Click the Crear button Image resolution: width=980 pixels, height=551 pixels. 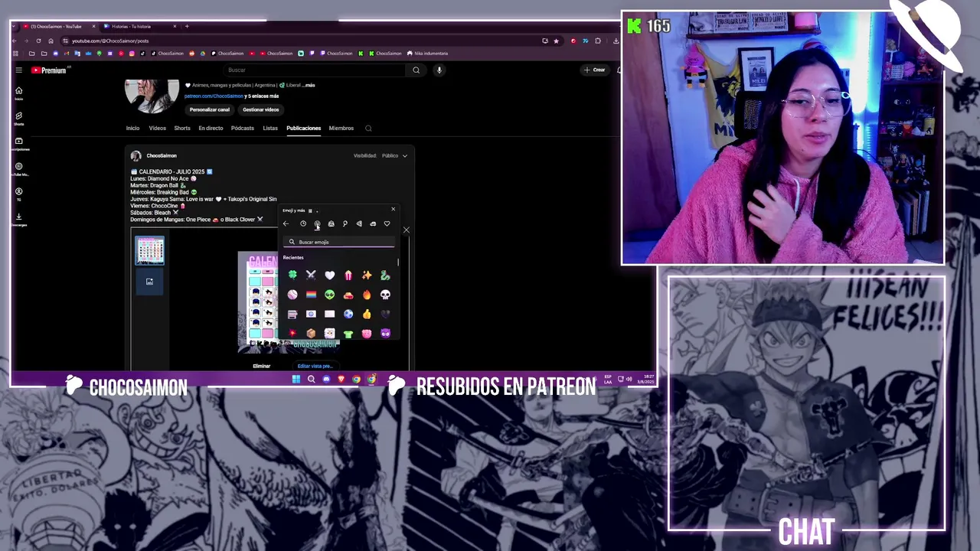tap(595, 70)
